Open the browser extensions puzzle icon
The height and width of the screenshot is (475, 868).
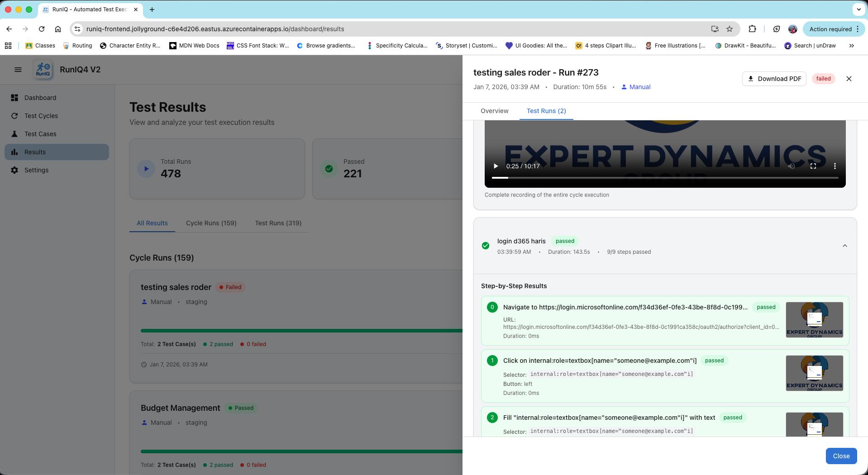click(752, 29)
